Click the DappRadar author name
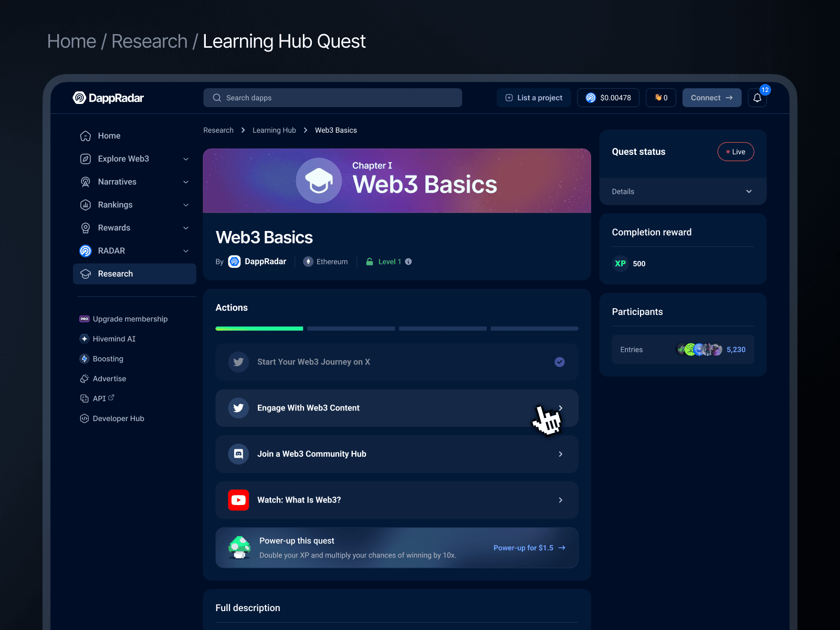 point(266,261)
